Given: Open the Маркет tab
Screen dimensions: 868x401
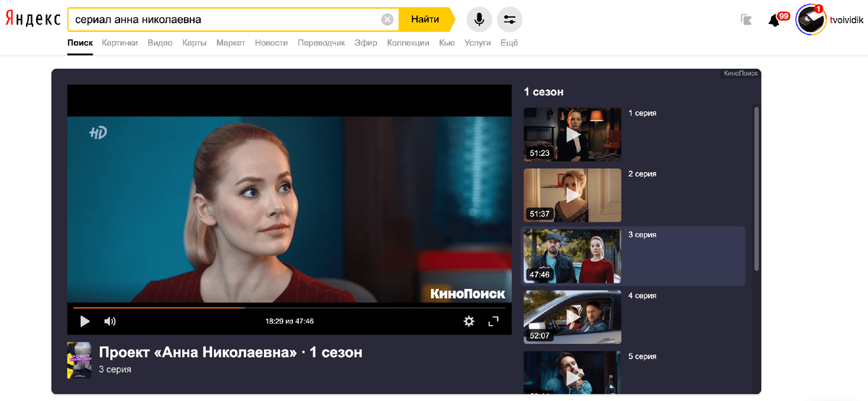Looking at the screenshot, I should click(x=231, y=43).
